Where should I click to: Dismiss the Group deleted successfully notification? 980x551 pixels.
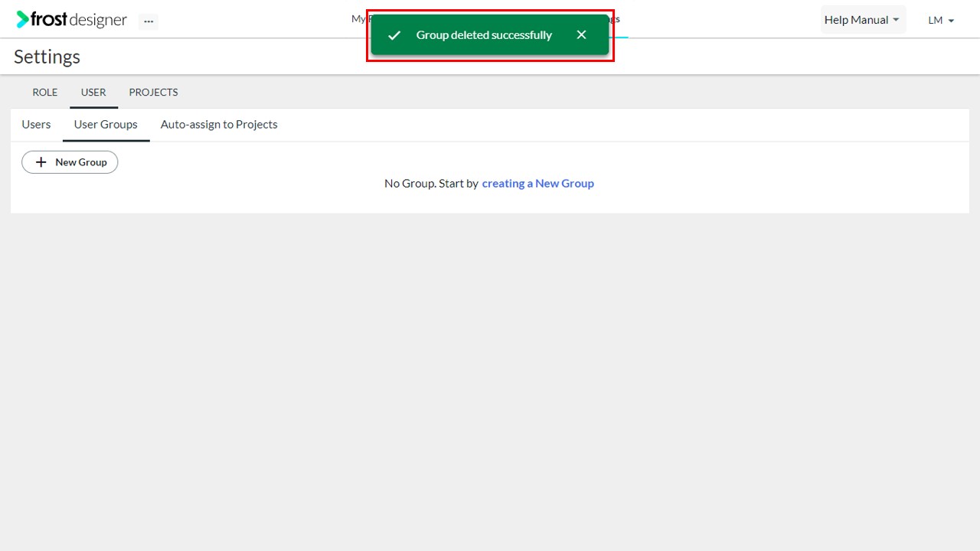coord(581,35)
